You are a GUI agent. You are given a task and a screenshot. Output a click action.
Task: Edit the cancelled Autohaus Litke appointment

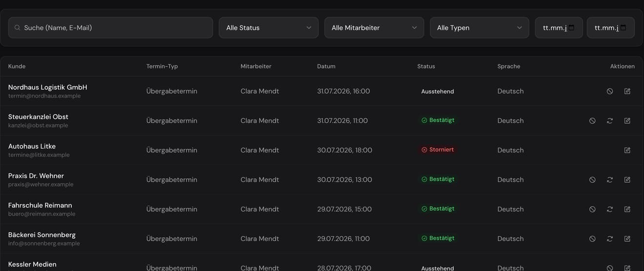point(627,150)
